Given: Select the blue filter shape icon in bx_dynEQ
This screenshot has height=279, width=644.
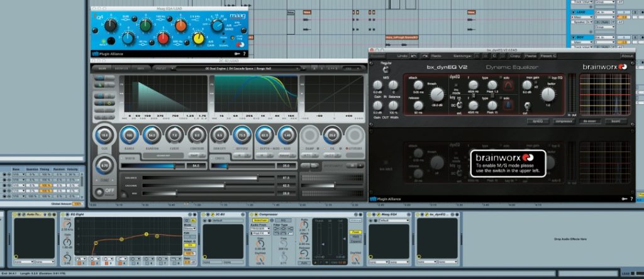Looking at the screenshot, I should click(509, 104).
